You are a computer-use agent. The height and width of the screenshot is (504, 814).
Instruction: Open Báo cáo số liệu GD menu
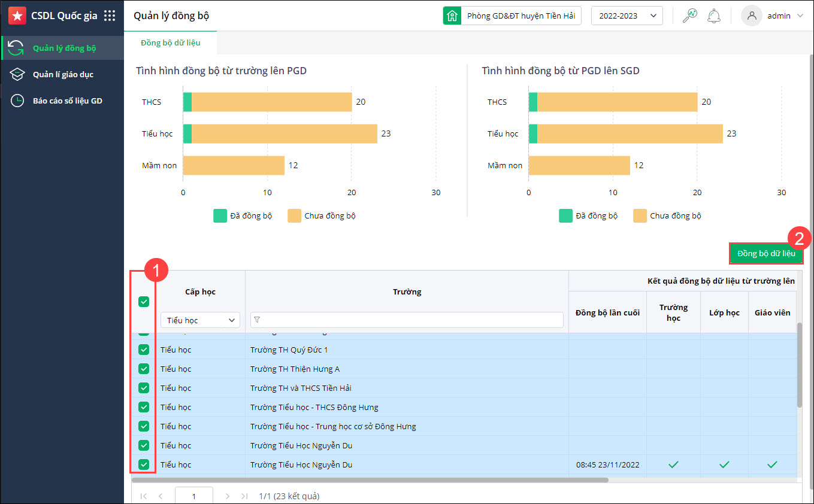[x=67, y=101]
